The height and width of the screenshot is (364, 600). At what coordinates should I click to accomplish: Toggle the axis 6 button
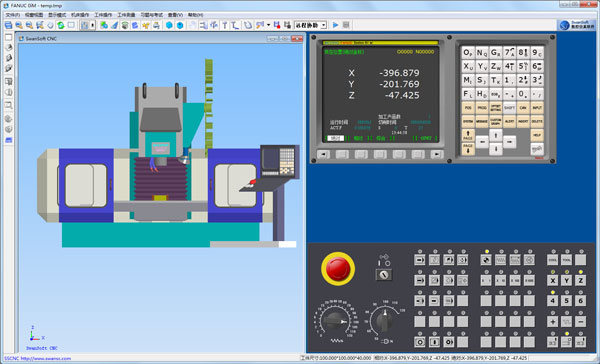[580, 301]
